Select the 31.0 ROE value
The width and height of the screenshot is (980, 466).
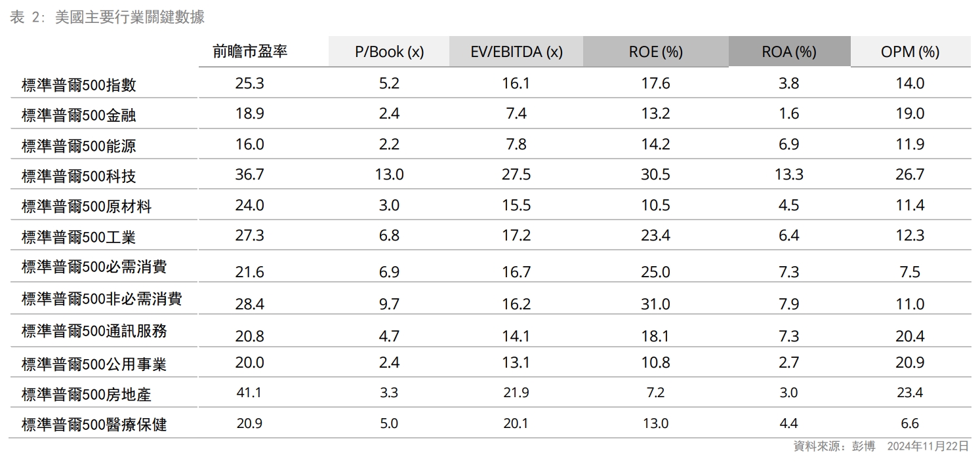click(655, 304)
